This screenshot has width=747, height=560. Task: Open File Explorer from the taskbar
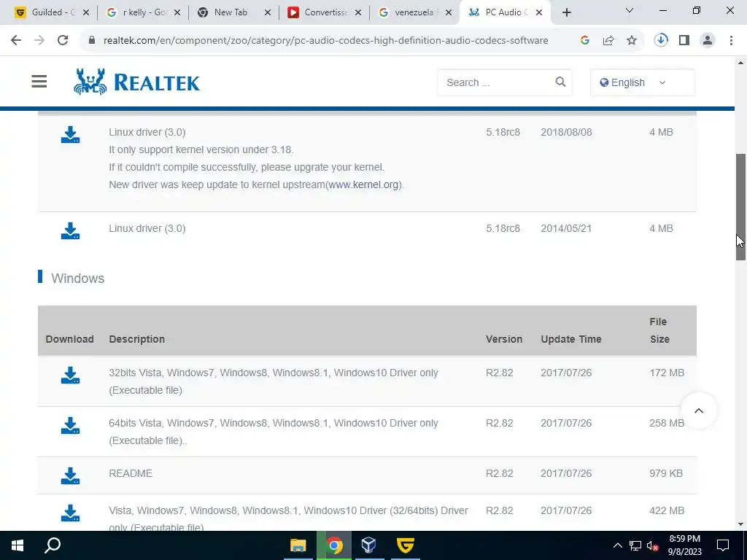pos(298,545)
